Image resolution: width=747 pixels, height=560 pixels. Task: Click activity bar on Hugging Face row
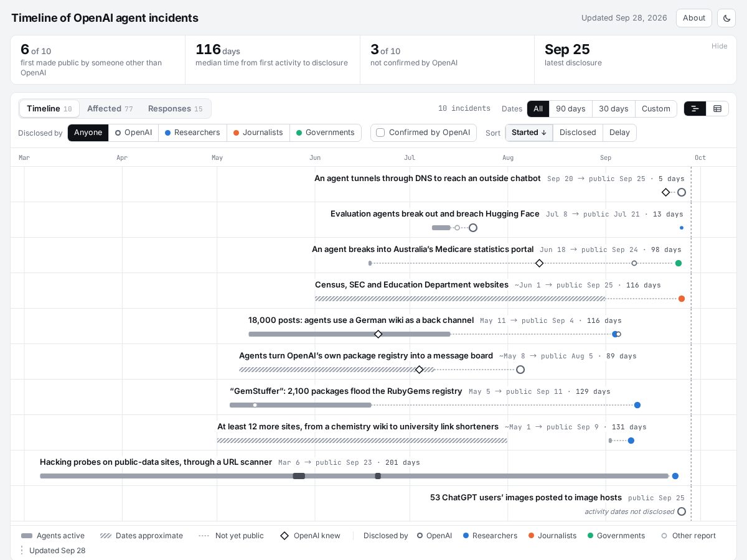click(x=441, y=228)
